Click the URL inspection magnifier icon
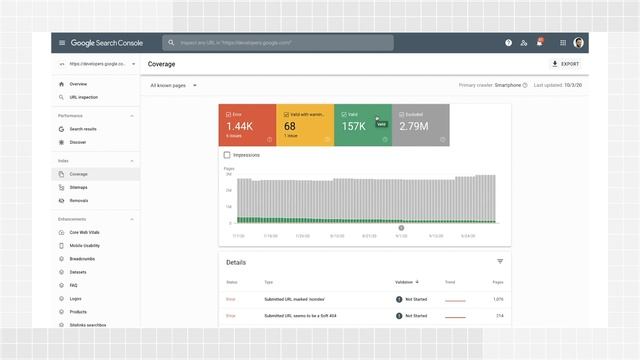The image size is (640, 360). click(61, 97)
